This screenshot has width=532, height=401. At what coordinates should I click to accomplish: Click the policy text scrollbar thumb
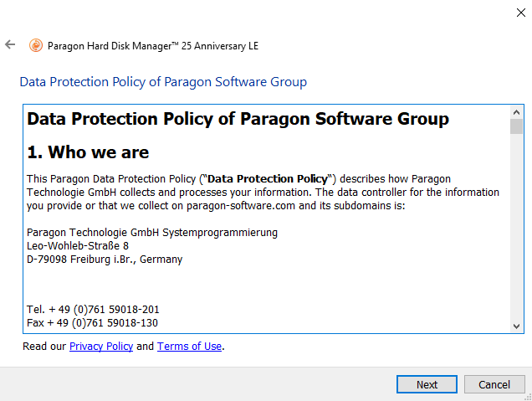pos(516,126)
